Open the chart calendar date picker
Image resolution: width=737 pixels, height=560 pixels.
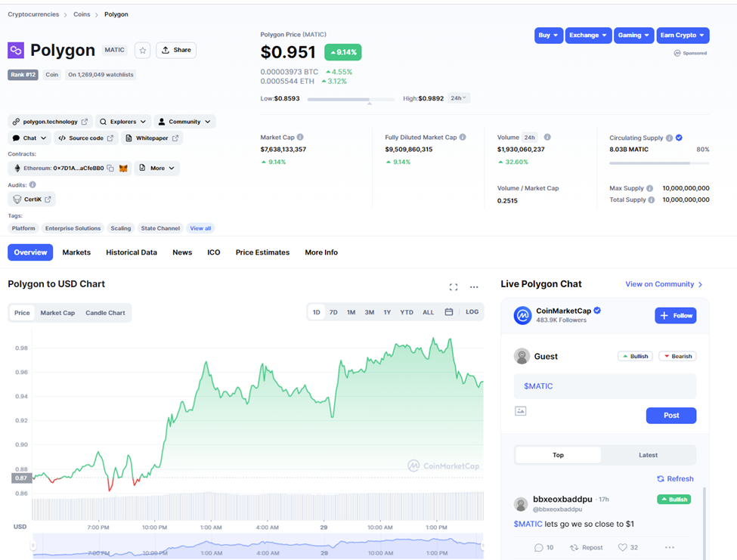point(449,312)
